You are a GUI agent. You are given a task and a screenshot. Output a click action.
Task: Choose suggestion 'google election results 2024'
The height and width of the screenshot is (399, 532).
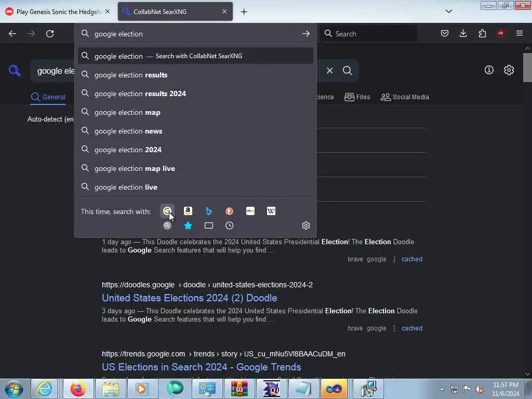(x=196, y=94)
